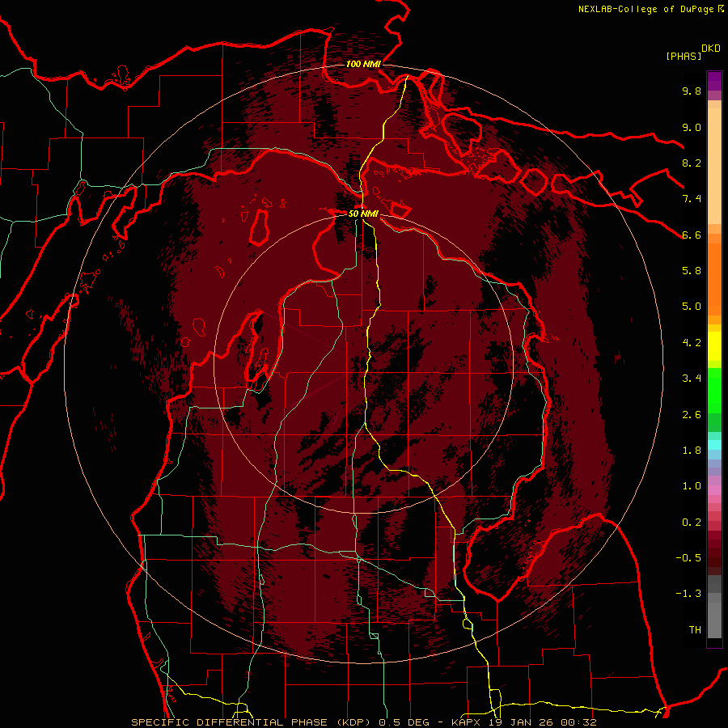Viewport: 728px width, 728px height.
Task: Pick the bright green swatch on the legend
Action: coord(714,390)
